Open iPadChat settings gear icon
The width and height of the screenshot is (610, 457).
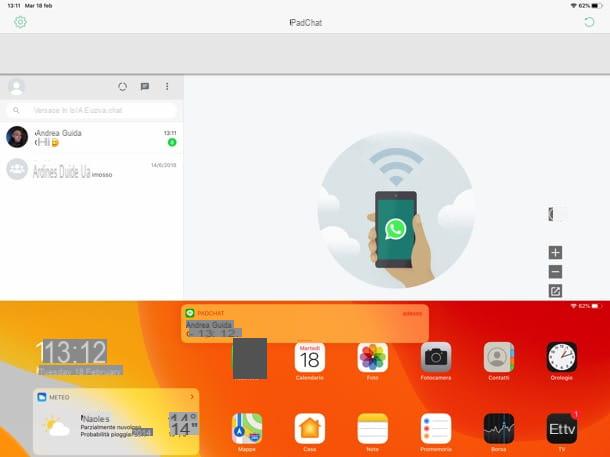click(x=20, y=22)
